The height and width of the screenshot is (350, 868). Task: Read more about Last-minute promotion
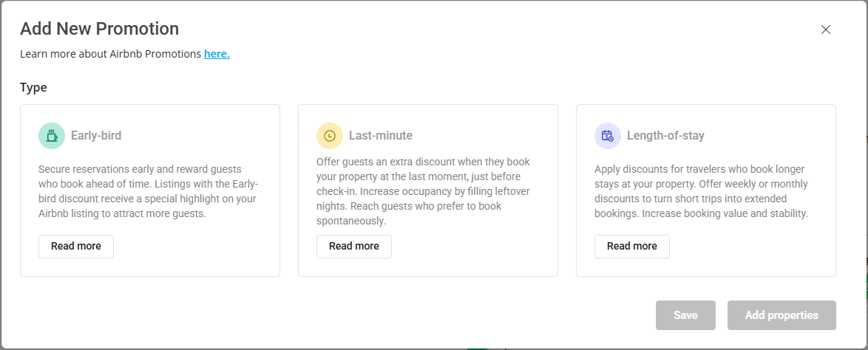(354, 247)
